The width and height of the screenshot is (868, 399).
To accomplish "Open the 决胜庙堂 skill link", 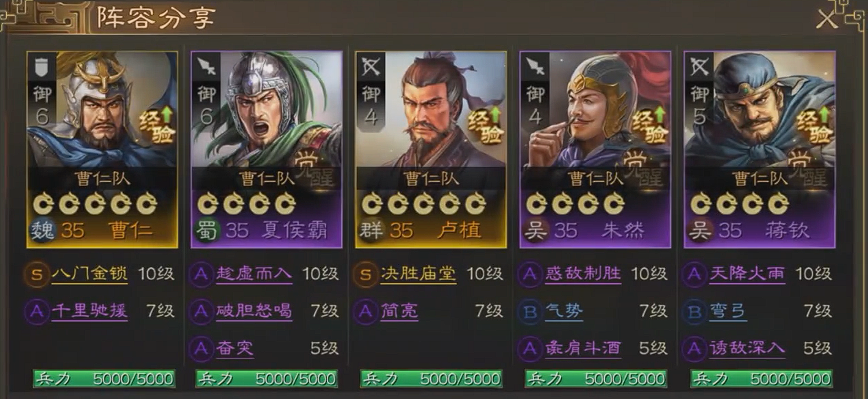I will click(x=418, y=274).
